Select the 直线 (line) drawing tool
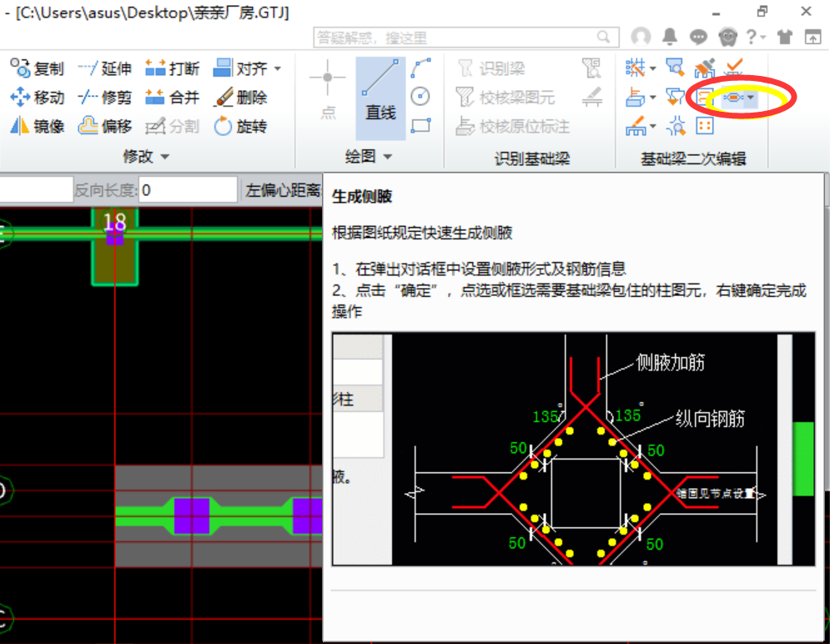This screenshot has height=644, width=830. coord(380,98)
